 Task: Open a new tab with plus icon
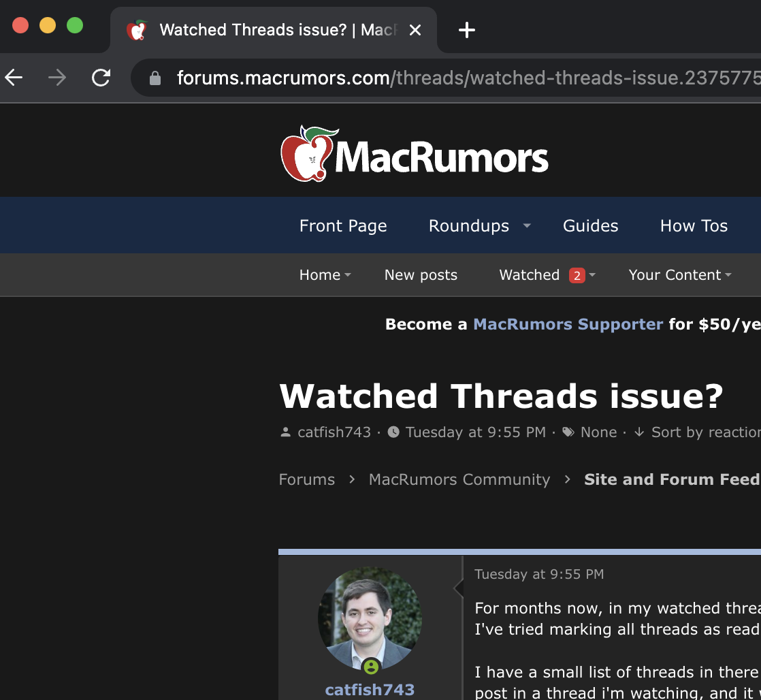(467, 30)
